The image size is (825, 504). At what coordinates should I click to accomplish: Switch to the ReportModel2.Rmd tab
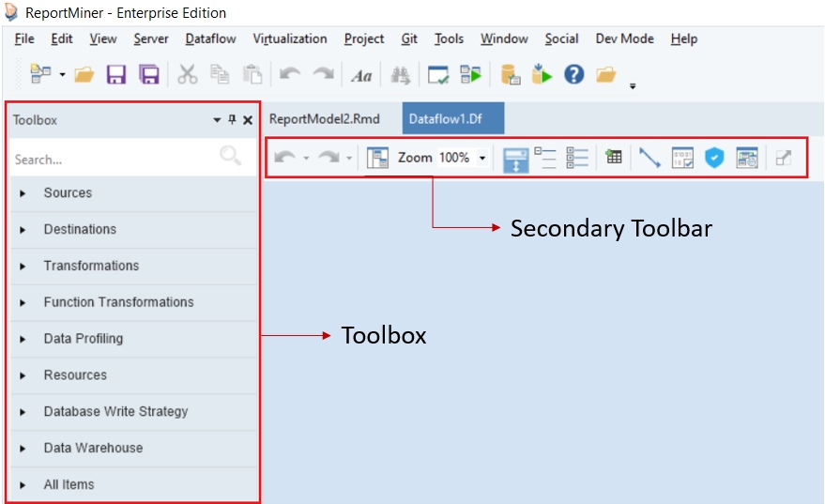[x=324, y=119]
